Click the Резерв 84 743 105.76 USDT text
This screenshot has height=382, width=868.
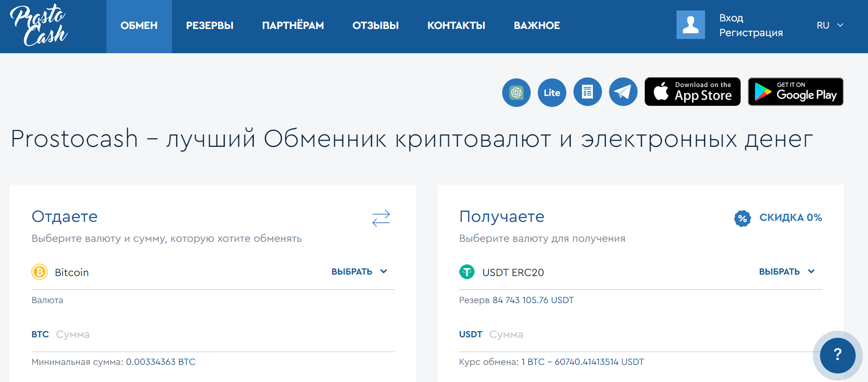click(516, 300)
